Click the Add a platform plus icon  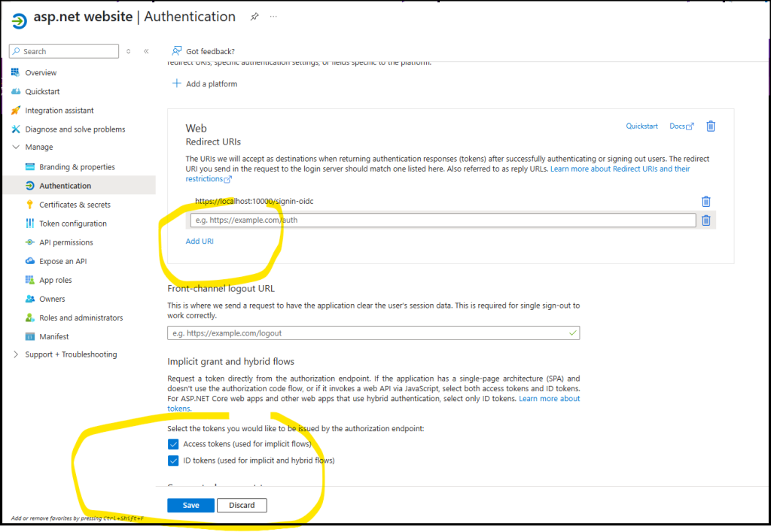tap(177, 84)
